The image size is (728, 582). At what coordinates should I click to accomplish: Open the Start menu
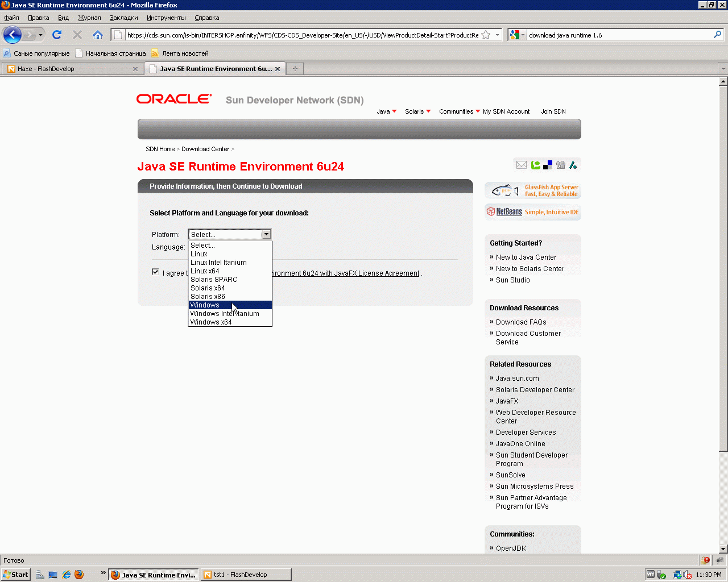coord(15,575)
